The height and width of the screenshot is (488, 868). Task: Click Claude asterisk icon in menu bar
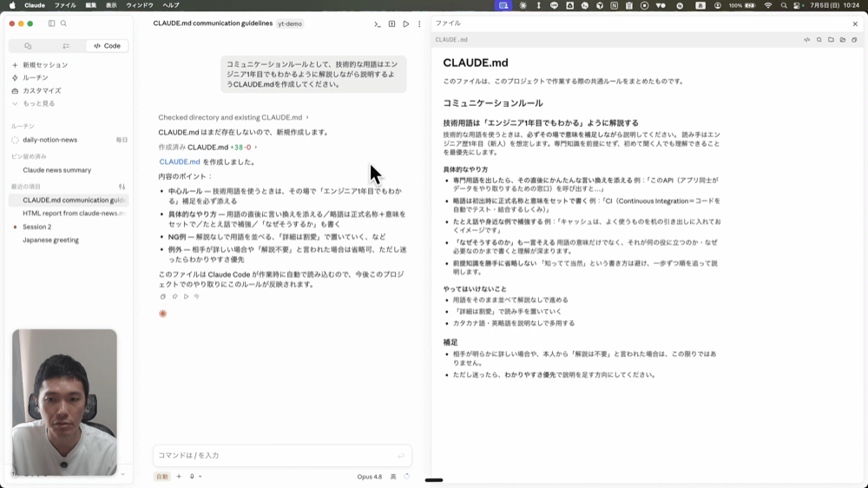pyautogui.click(x=523, y=5)
